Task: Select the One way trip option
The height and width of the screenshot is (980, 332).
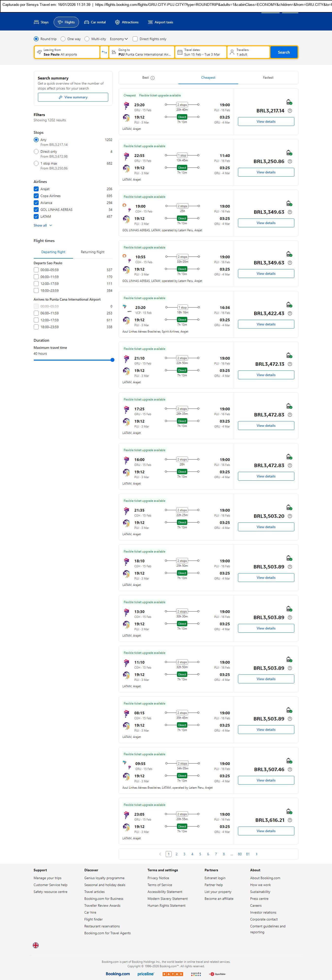Action: click(63, 39)
